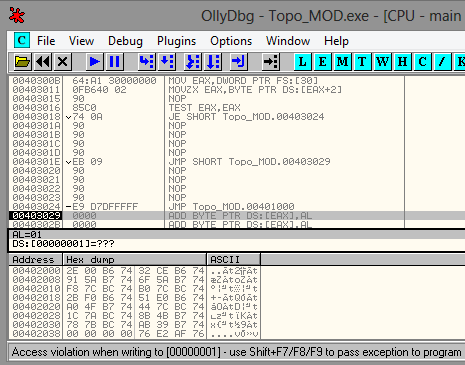Click the CPU window C icon in menu bar
The height and width of the screenshot is (365, 465).
point(22,41)
